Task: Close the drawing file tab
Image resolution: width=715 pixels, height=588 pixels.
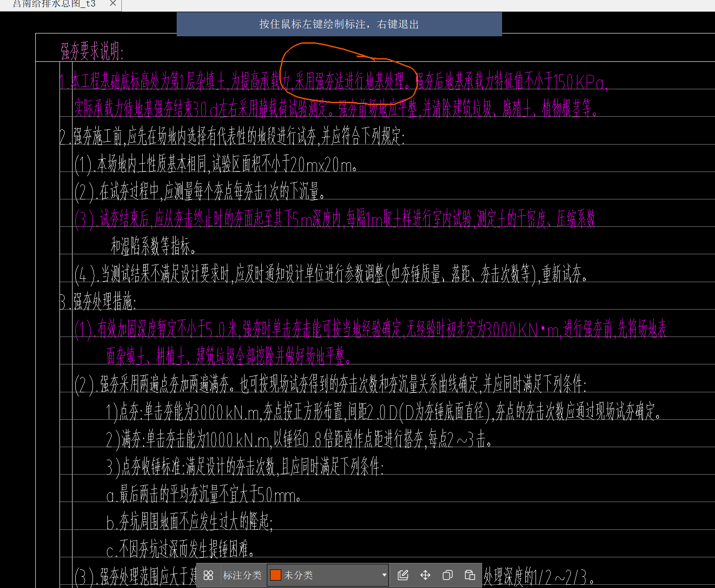Action: 113,3
